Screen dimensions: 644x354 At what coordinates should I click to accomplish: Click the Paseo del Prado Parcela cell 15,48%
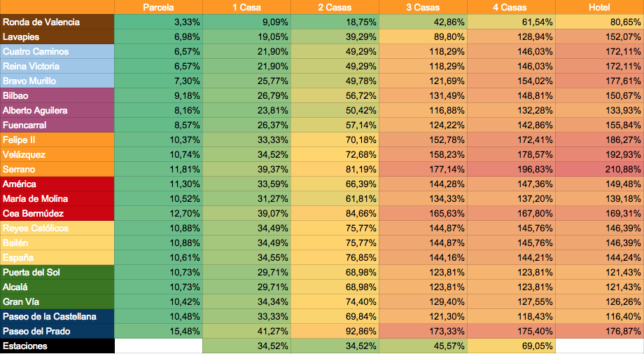pos(158,331)
